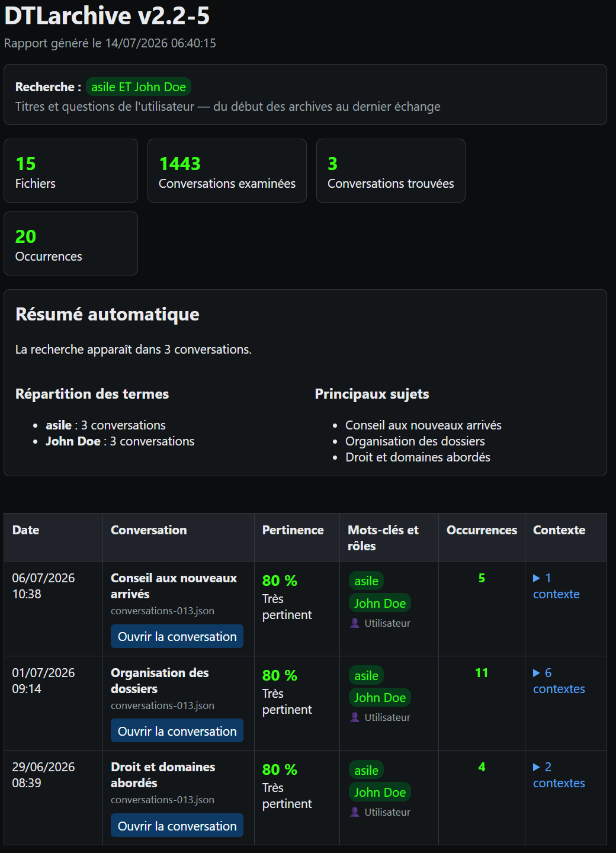Image resolution: width=616 pixels, height=853 pixels.
Task: Click the date '06/07/2026 10:38'
Action: tap(43, 586)
